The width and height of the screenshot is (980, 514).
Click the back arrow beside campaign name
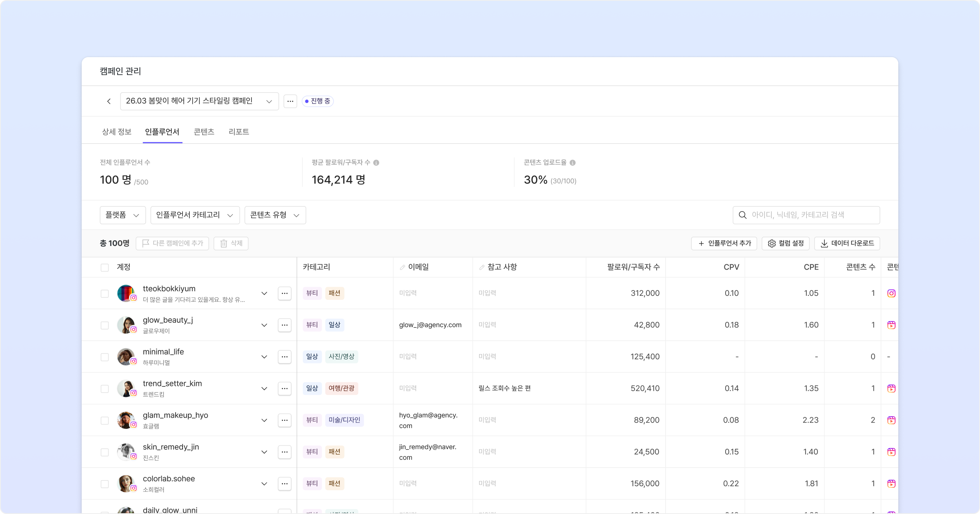109,101
